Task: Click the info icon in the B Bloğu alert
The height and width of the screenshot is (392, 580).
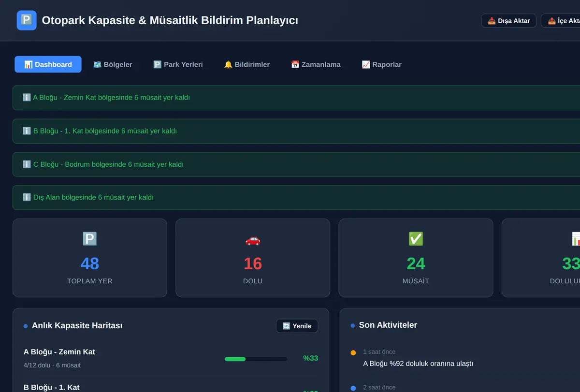Action: (x=27, y=131)
